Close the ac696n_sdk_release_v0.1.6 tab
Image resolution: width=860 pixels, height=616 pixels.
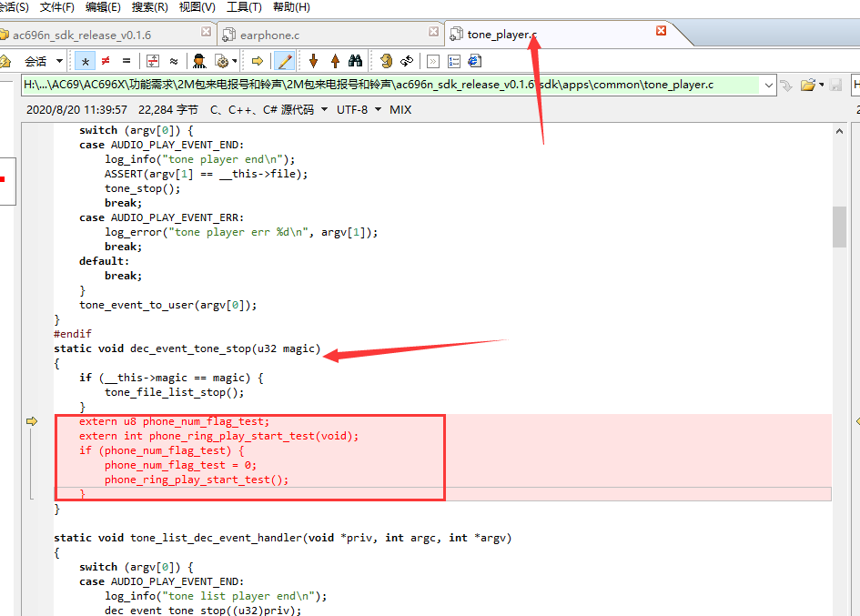coord(207,31)
